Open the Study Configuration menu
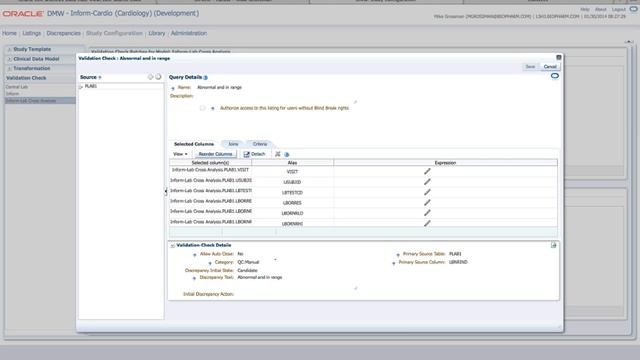 pyautogui.click(x=114, y=33)
